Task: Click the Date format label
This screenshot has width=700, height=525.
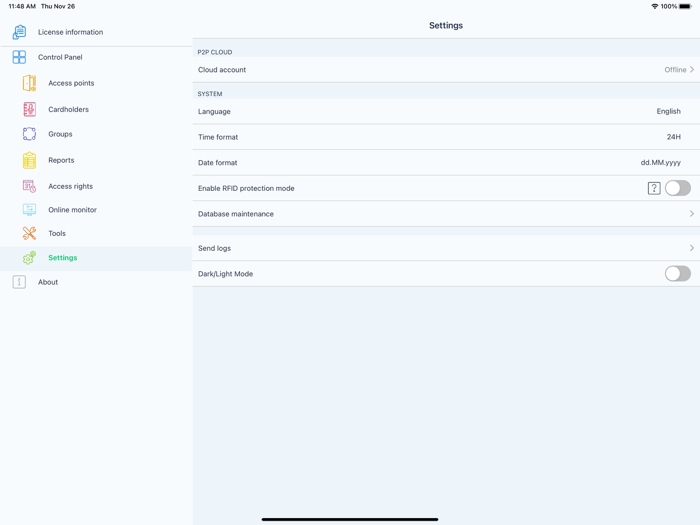Action: coord(217,162)
